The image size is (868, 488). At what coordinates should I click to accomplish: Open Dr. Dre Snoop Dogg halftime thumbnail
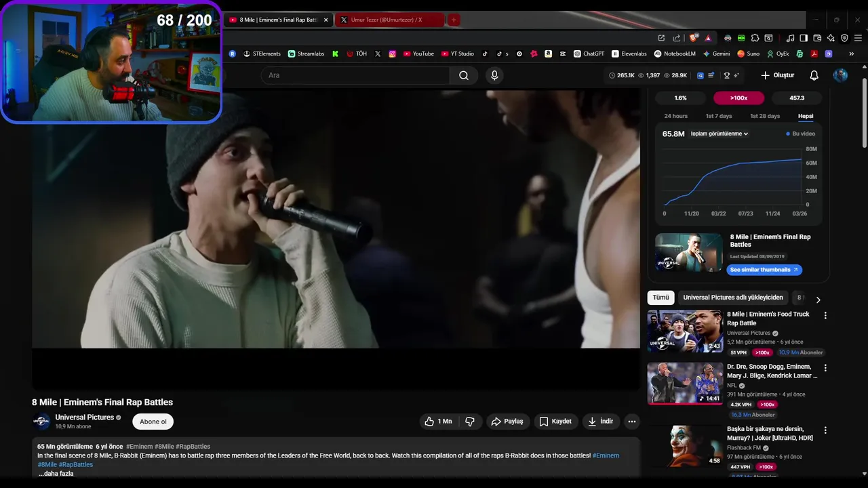click(x=685, y=384)
